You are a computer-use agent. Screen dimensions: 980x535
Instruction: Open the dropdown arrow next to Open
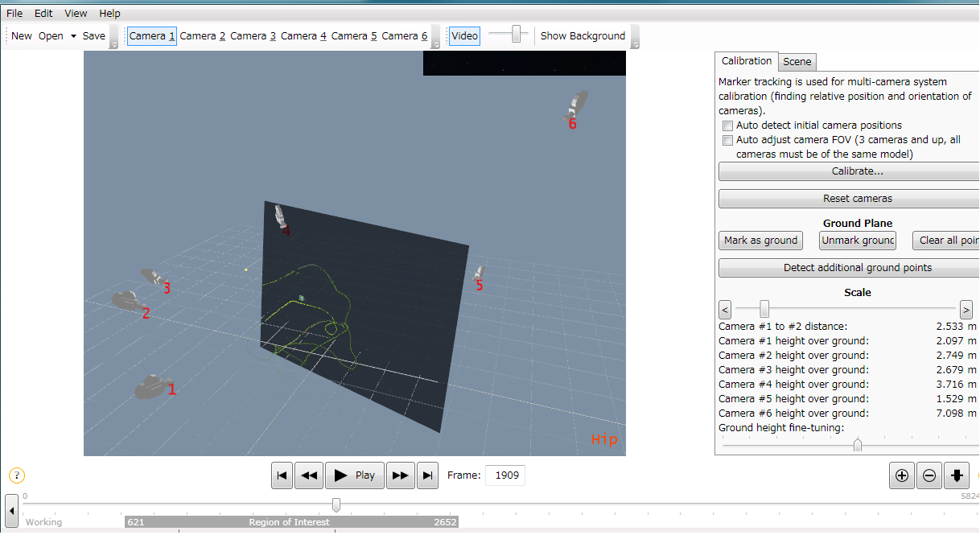(73, 36)
